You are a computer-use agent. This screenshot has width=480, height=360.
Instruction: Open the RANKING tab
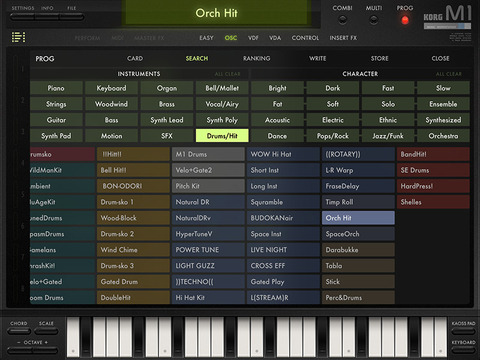tap(256, 58)
